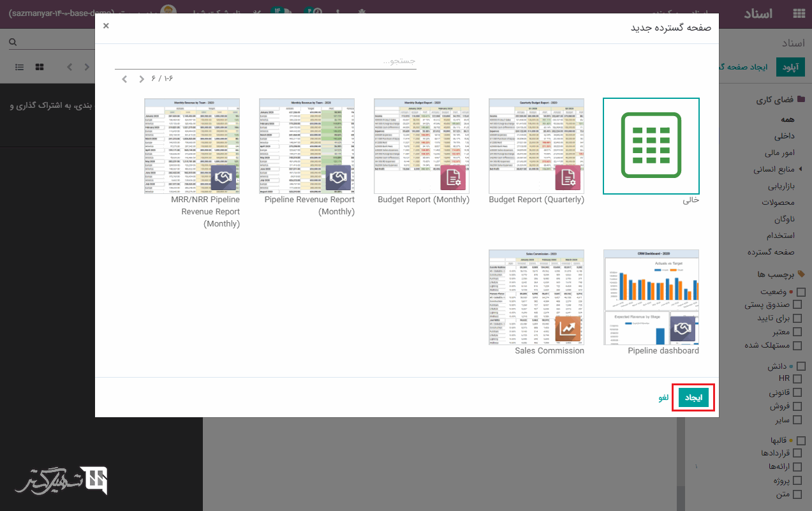The image size is (812, 511).
Task: Click the ایجاد create button
Action: 693,397
